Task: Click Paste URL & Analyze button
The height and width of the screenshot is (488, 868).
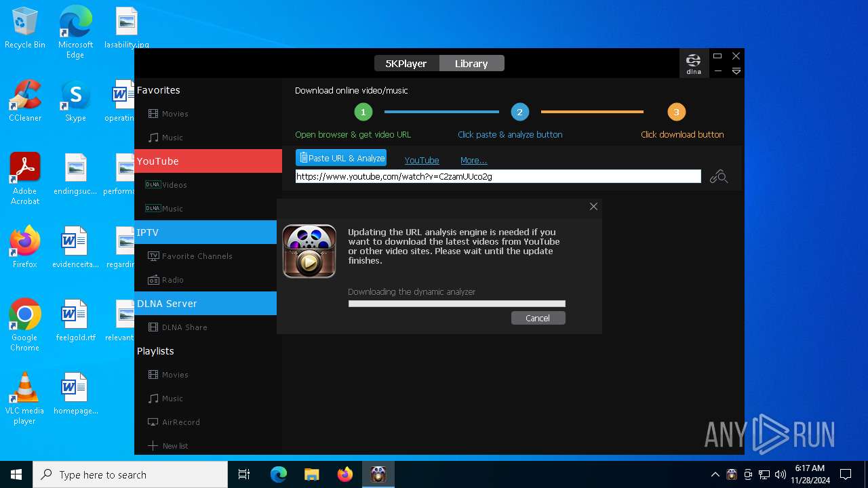Action: [341, 158]
